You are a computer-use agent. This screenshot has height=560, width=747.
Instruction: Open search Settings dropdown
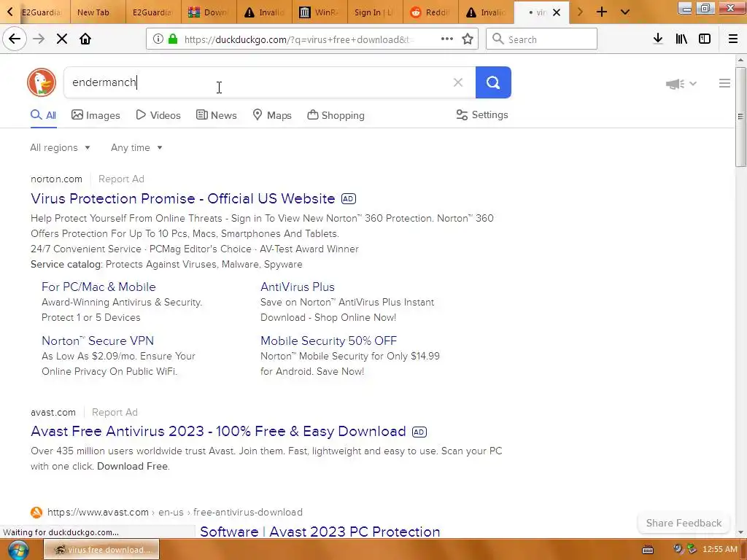(x=482, y=114)
